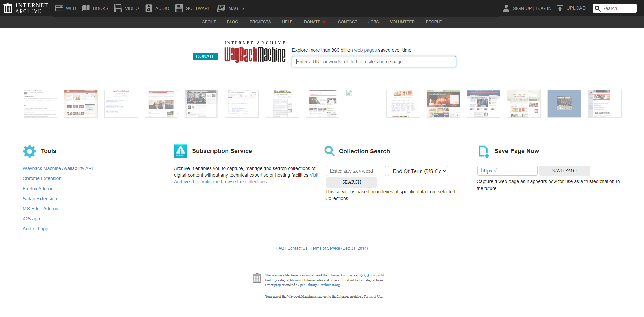
Task: Open the VIDEO section icon
Action: [x=118, y=8]
